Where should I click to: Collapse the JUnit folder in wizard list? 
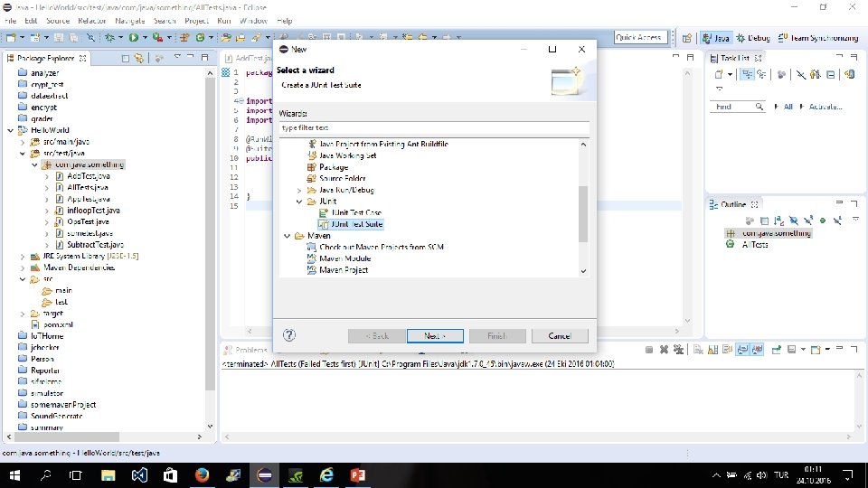[x=299, y=202]
